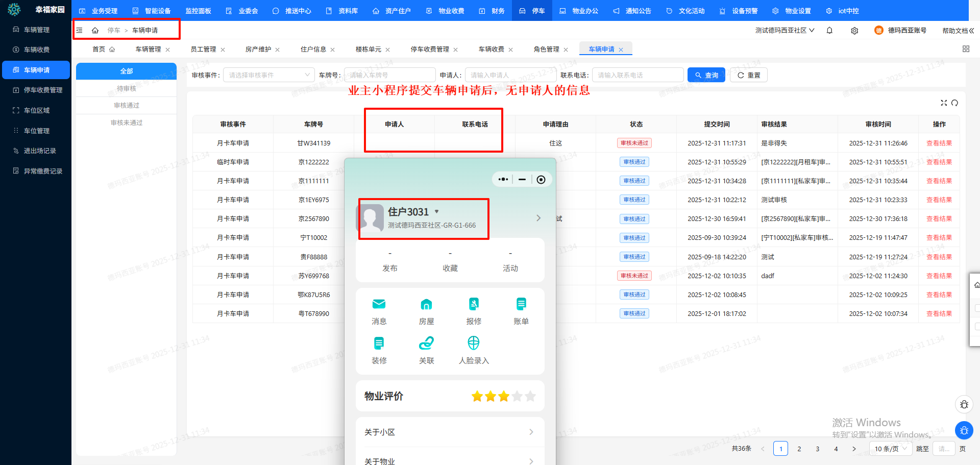980x465 pixels.
Task: Switch to the 车辆收费 tab
Action: (491, 50)
